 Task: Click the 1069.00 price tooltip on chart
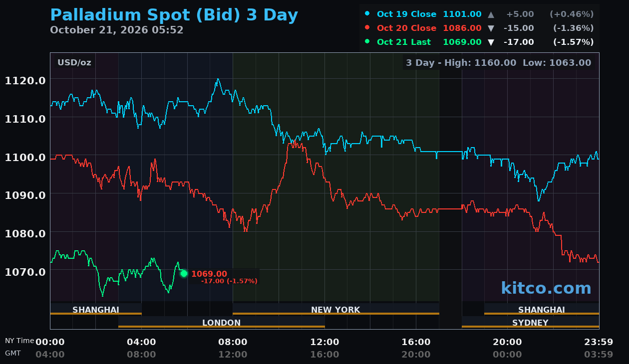click(x=209, y=274)
